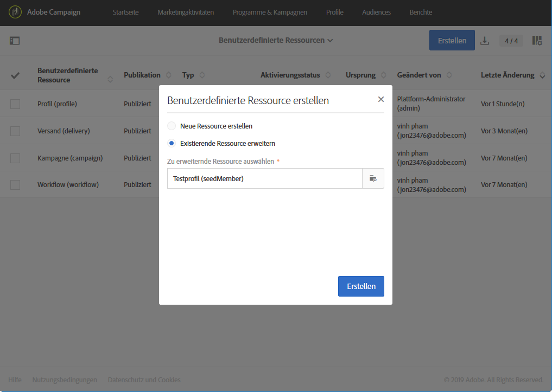Open the Berichte menu
Viewport: 552px width, 392px height.
(x=421, y=12)
